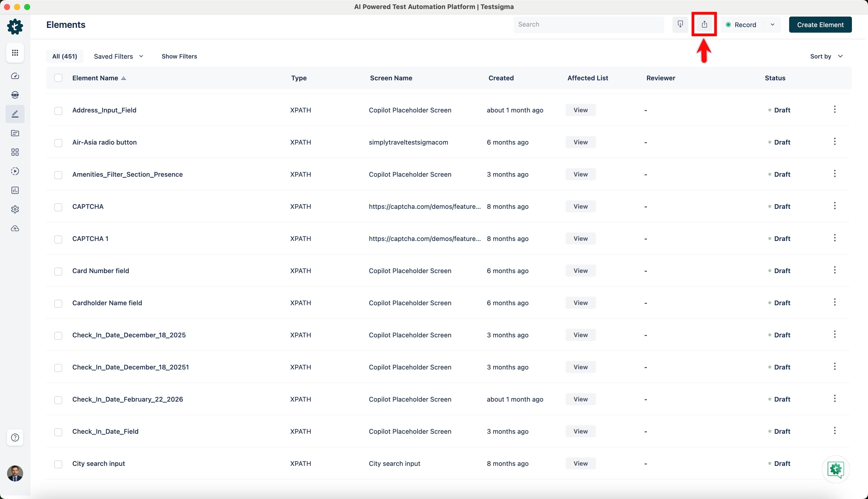Click the import elements icon beside search
Screen dimensions: 868x499
[680, 24]
